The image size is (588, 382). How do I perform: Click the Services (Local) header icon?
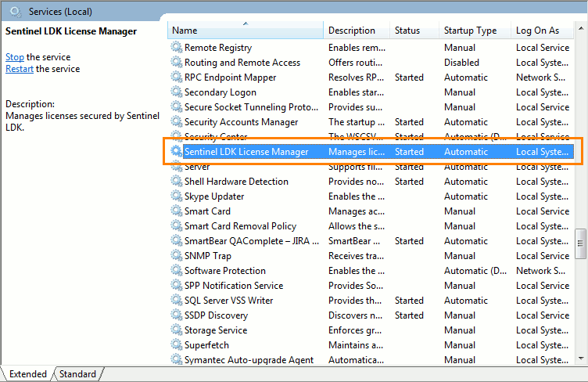click(x=16, y=12)
